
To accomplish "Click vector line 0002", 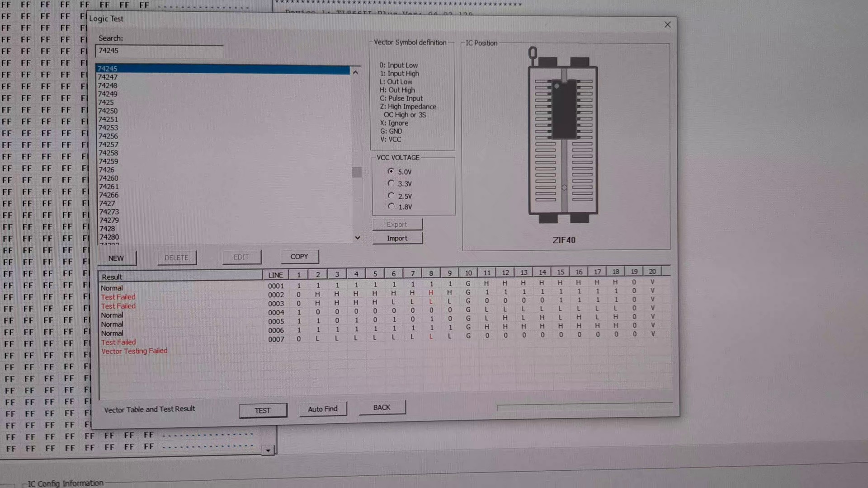I will (276, 295).
